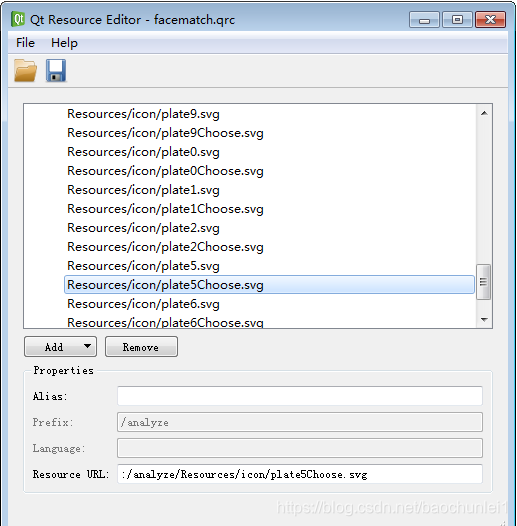
Task: Select Resources/icon/plate2.svg entry
Action: tap(143, 228)
